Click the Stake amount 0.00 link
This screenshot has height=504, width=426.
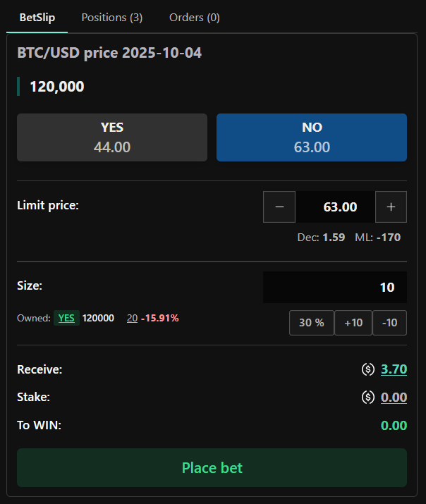(394, 397)
